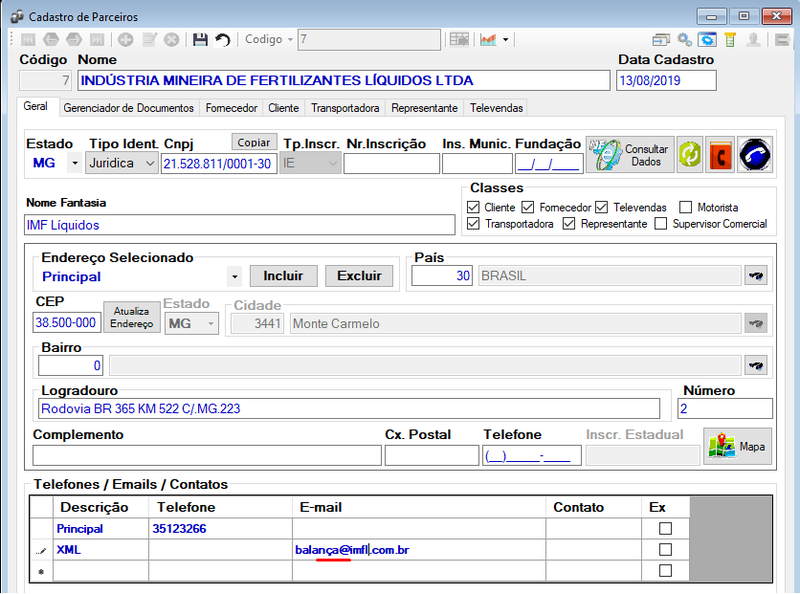Open address Estado MG combo box
Screen dimensions: 800x594
pos(191,324)
